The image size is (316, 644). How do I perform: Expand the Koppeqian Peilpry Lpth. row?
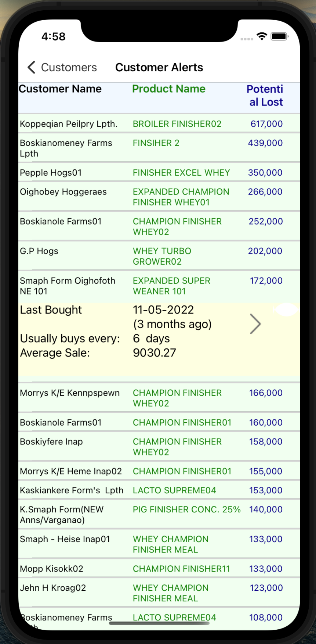(159, 124)
